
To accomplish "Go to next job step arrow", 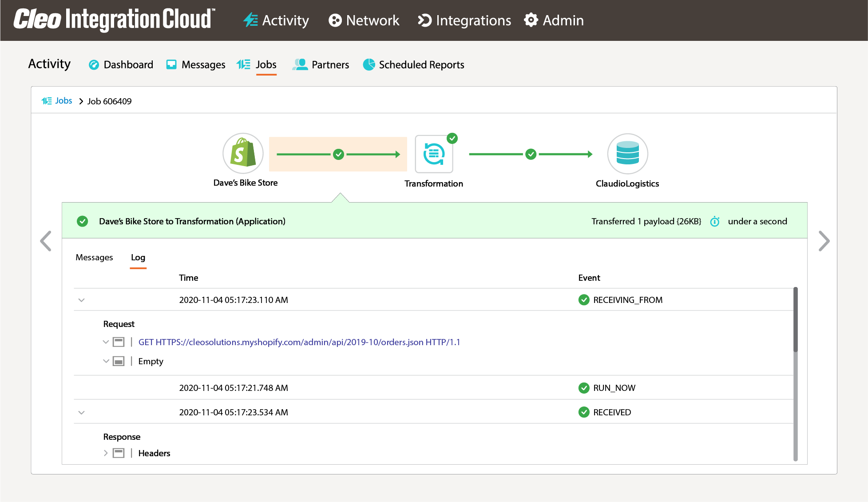I will tap(824, 241).
